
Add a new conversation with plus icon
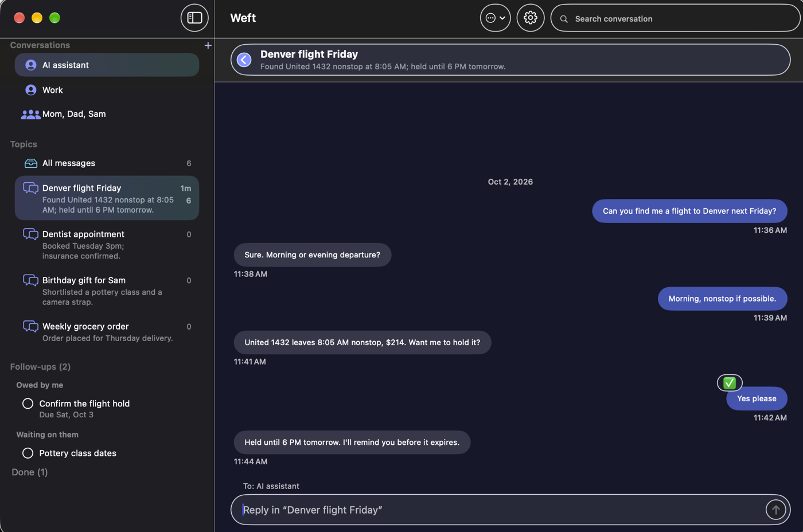pos(208,45)
